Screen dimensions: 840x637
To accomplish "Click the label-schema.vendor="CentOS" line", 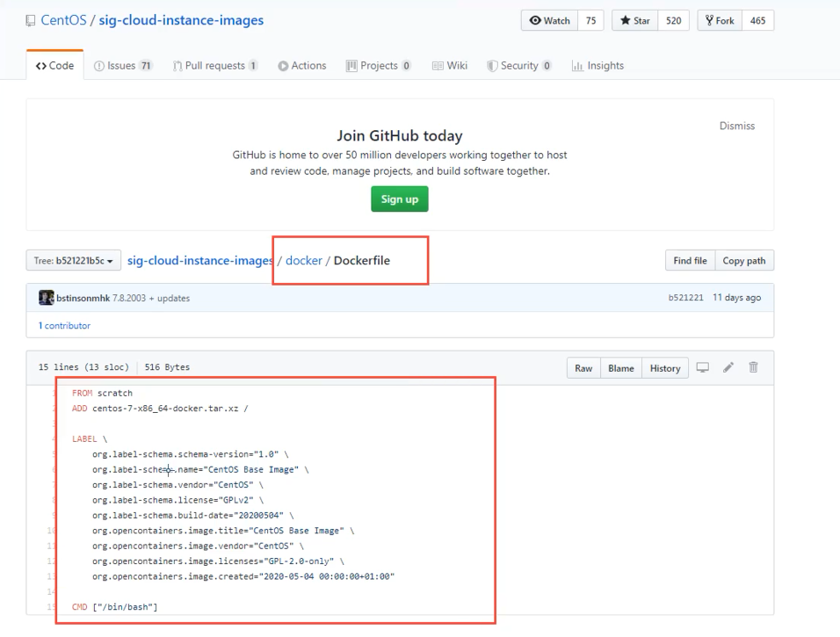I will [x=177, y=484].
